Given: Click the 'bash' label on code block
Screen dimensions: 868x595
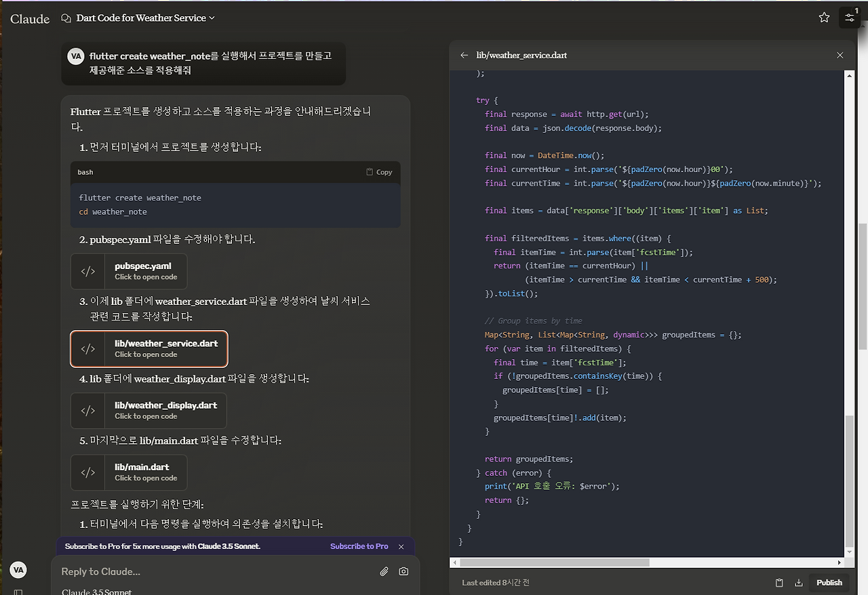Looking at the screenshot, I should click(85, 172).
